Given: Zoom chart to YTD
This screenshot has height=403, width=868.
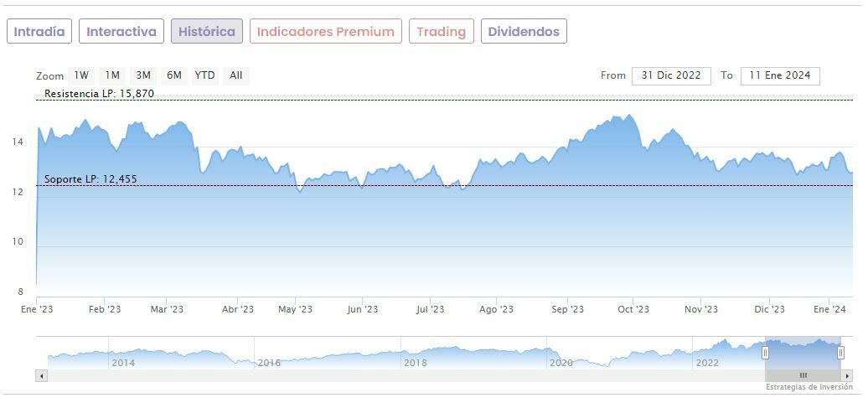Looking at the screenshot, I should [205, 75].
